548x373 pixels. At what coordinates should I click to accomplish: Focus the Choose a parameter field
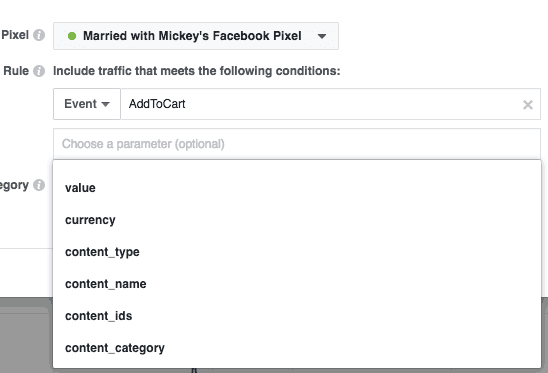[297, 144]
